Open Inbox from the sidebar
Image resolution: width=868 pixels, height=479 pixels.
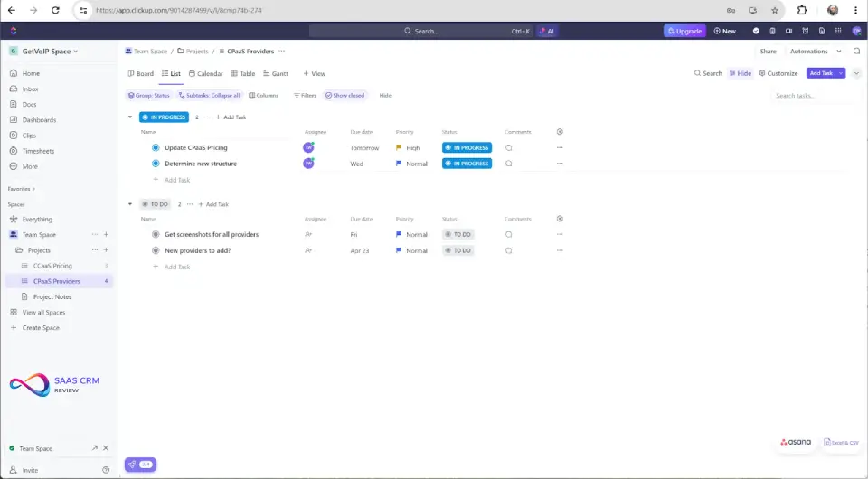tap(30, 89)
